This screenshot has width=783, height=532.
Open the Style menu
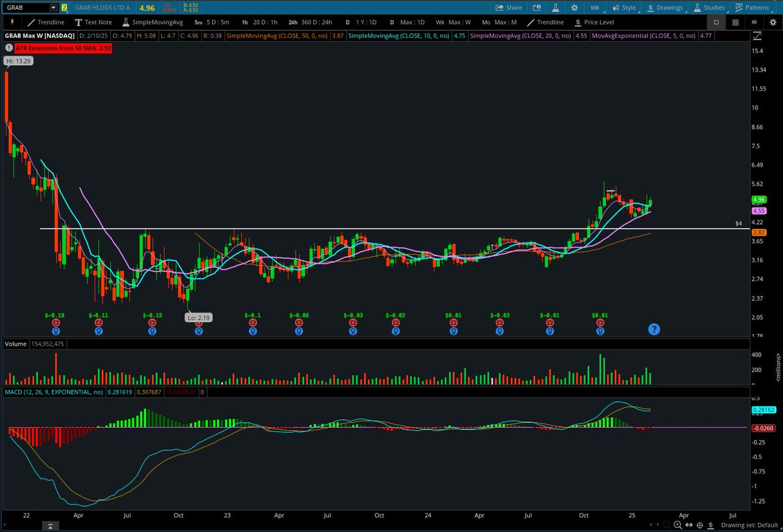point(624,8)
